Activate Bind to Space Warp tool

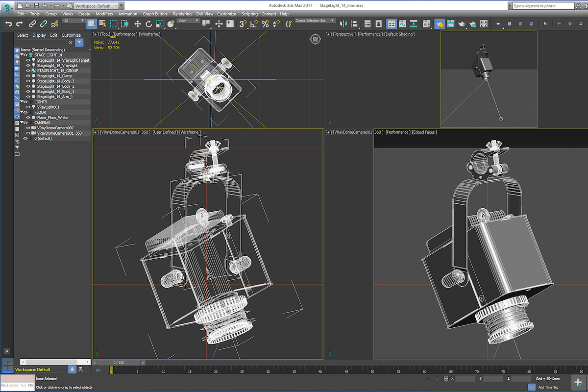55,24
